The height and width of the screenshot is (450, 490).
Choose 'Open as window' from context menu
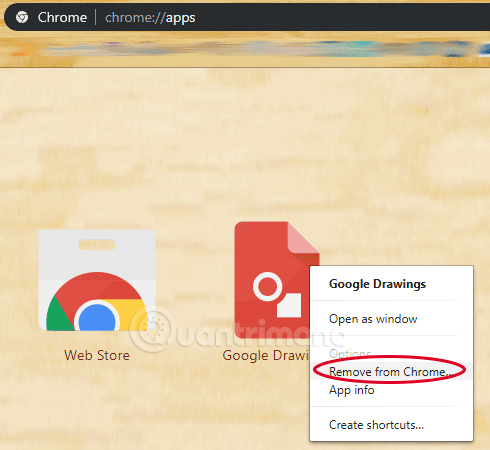[373, 319]
